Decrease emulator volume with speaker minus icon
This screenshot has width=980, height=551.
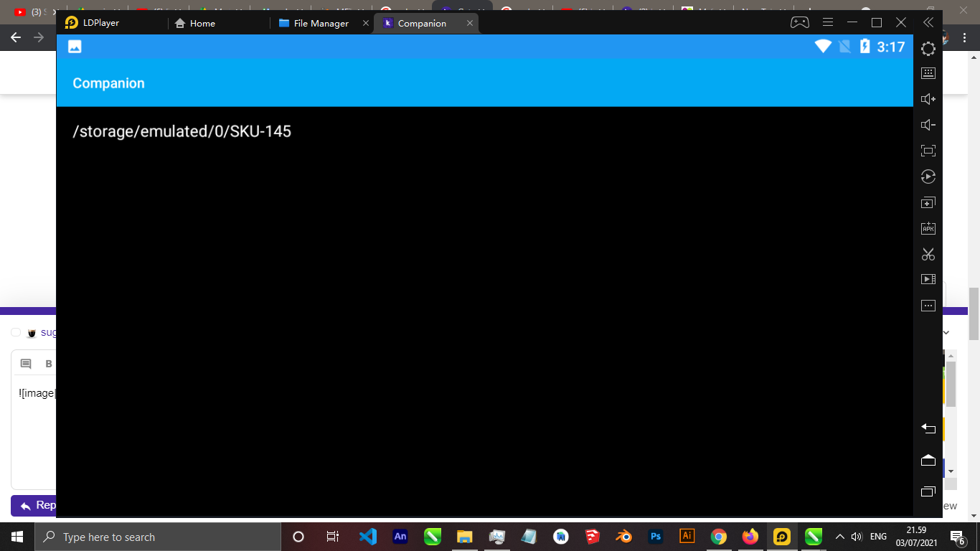pyautogui.click(x=928, y=125)
